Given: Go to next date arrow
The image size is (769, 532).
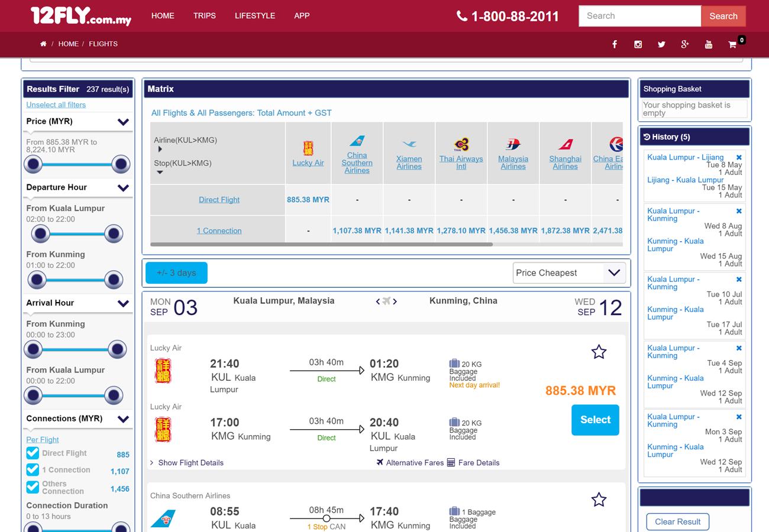Looking at the screenshot, I should point(395,301).
